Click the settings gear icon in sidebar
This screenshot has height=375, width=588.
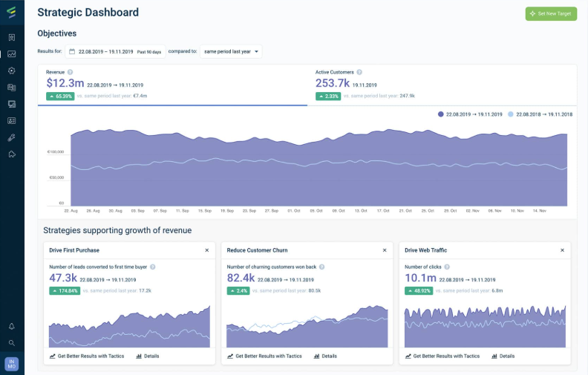pyautogui.click(x=12, y=71)
